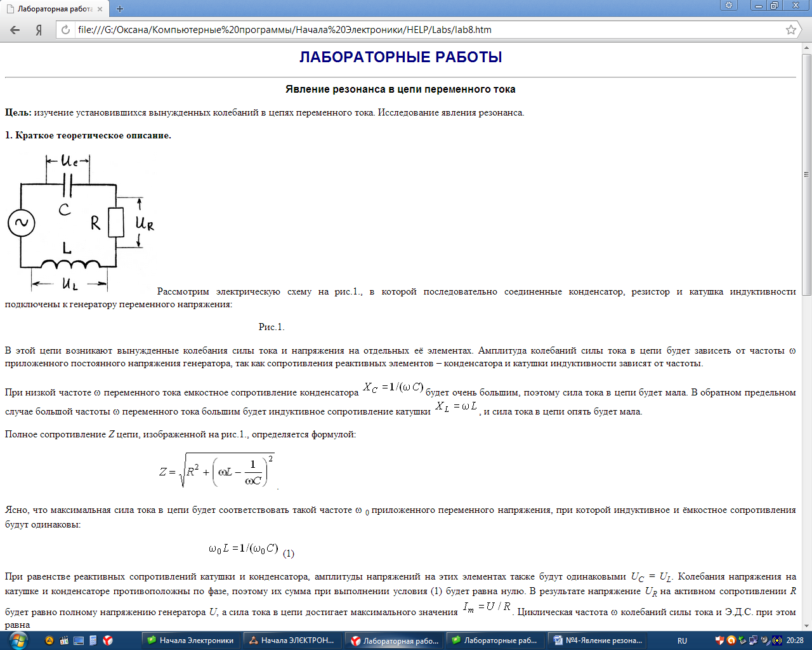
Task: Click the resonance condition formula ω0L=1/(ω0C)
Action: pyautogui.click(x=244, y=548)
